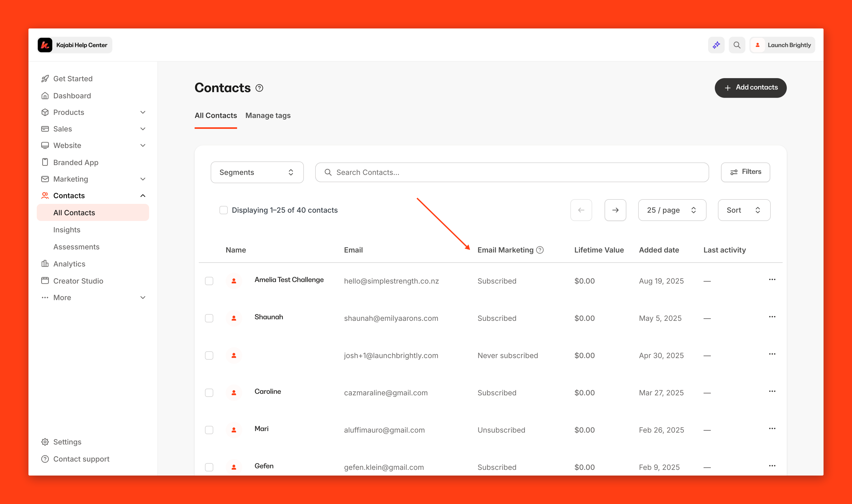Click help icon next to Contacts title

(x=259, y=88)
